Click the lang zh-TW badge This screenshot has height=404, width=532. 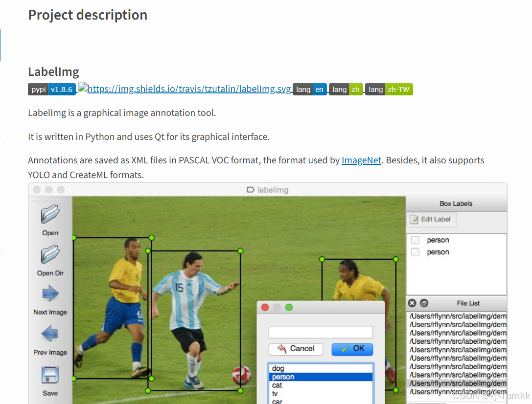pos(389,90)
